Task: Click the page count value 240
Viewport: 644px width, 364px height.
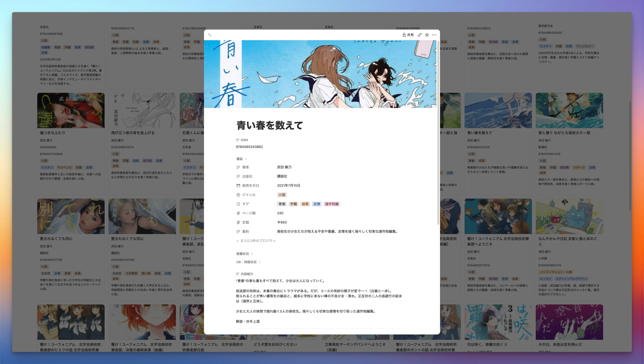Action: point(280,213)
